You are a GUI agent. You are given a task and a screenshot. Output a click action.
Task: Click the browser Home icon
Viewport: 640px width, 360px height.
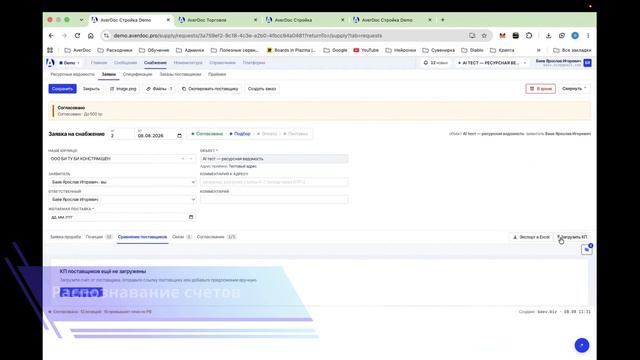point(91,36)
